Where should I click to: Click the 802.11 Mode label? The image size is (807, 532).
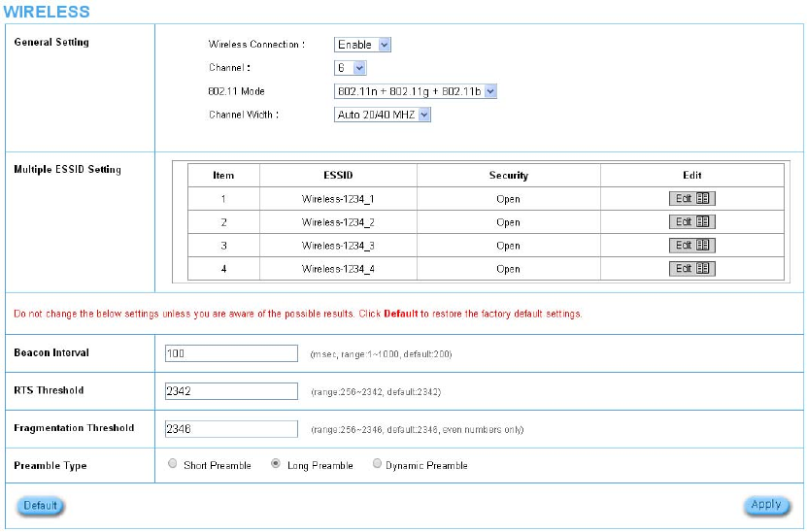236,91
